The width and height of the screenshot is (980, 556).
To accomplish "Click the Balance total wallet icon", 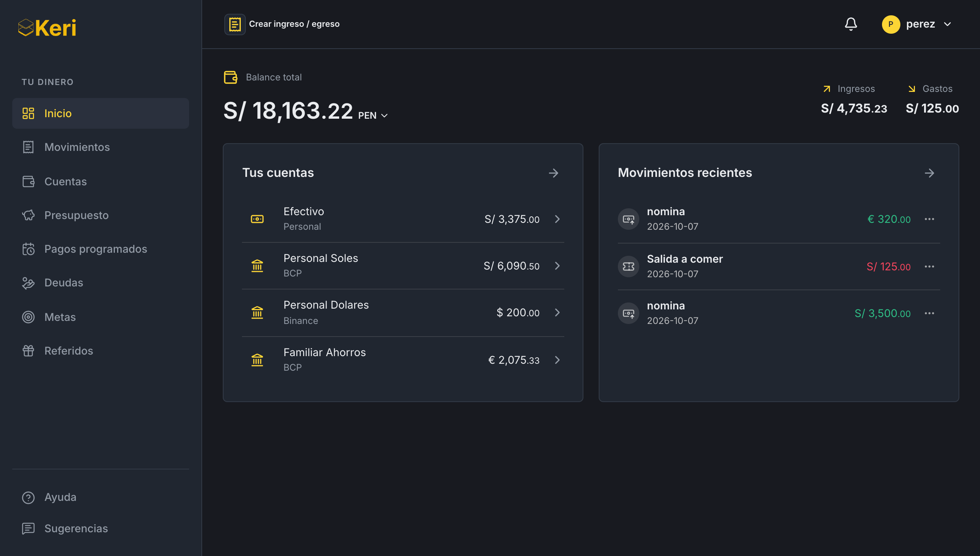I will [x=230, y=77].
